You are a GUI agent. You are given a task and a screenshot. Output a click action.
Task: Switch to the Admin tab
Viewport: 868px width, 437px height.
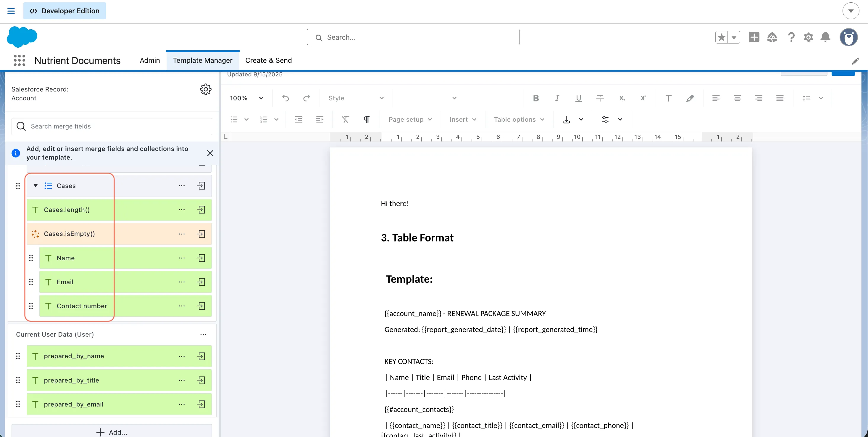pos(150,60)
